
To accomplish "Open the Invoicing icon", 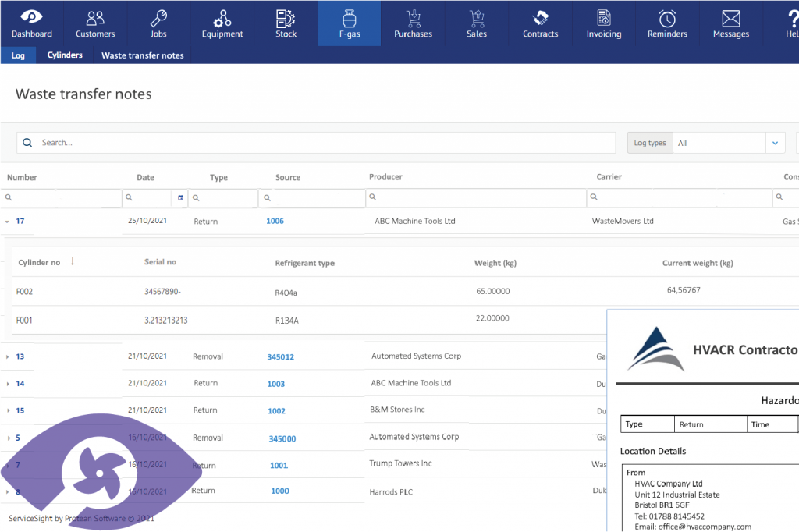I will click(604, 19).
